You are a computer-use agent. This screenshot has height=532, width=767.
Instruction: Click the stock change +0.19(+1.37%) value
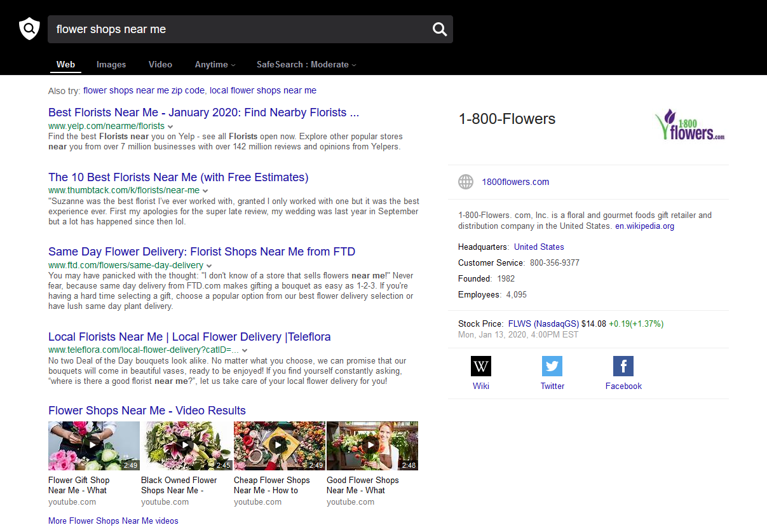tap(636, 324)
